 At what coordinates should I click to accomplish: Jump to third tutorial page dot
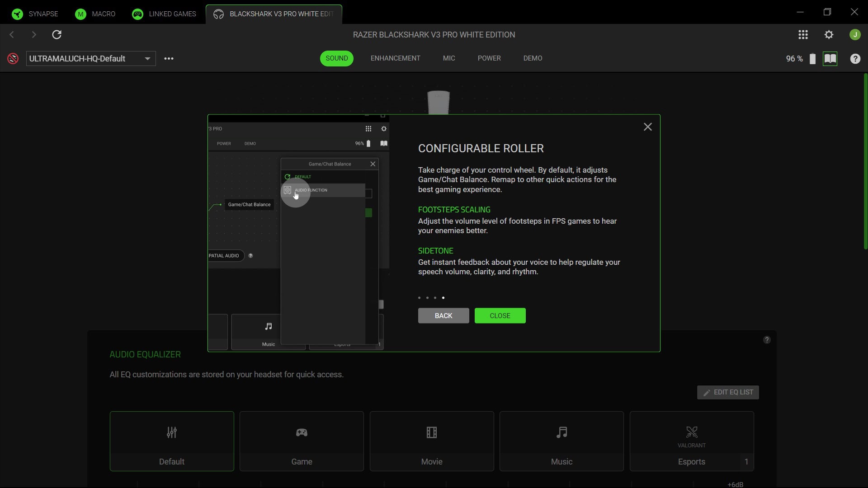pos(435,298)
